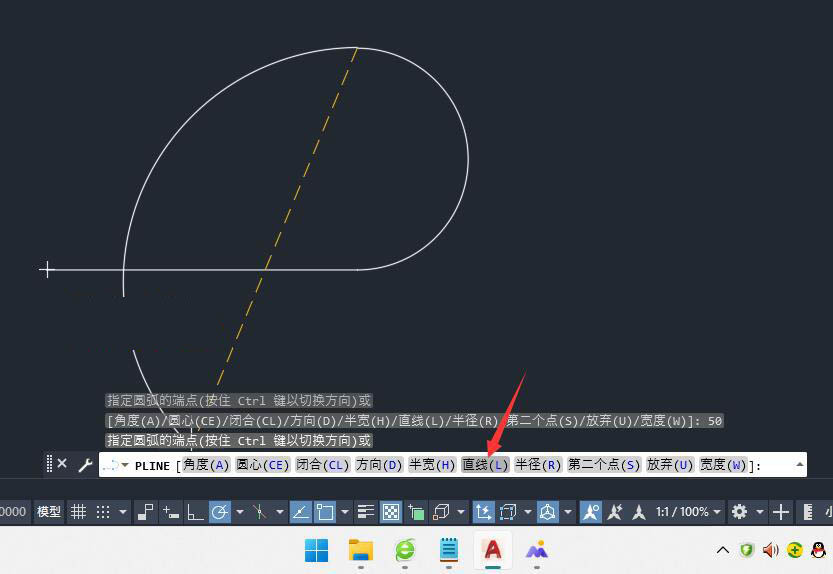Viewport: 833px width, 574px height.
Task: Toggle selection filtering icon
Action: [x=508, y=512]
